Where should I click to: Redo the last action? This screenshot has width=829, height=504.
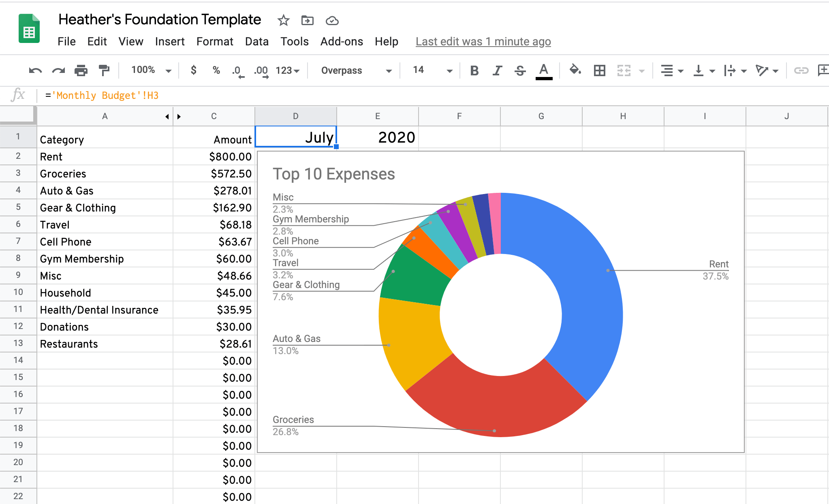click(x=58, y=70)
